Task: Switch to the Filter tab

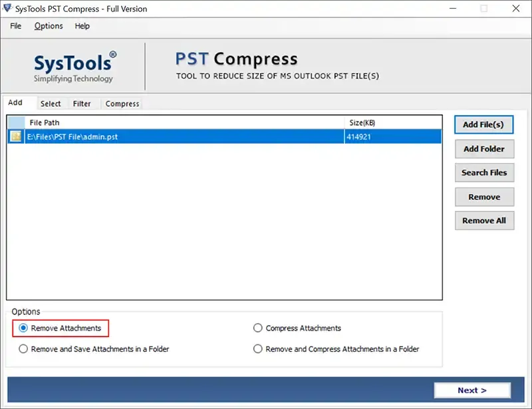Action: [82, 104]
